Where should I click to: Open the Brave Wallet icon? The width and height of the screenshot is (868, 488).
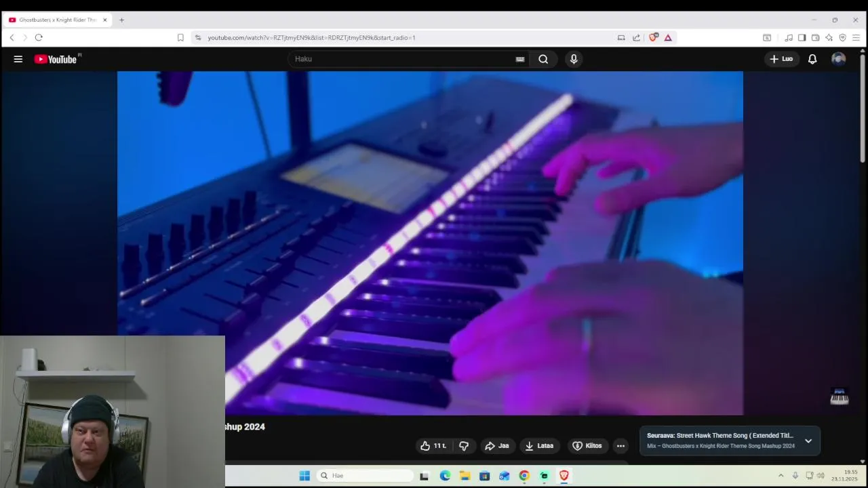(x=815, y=37)
